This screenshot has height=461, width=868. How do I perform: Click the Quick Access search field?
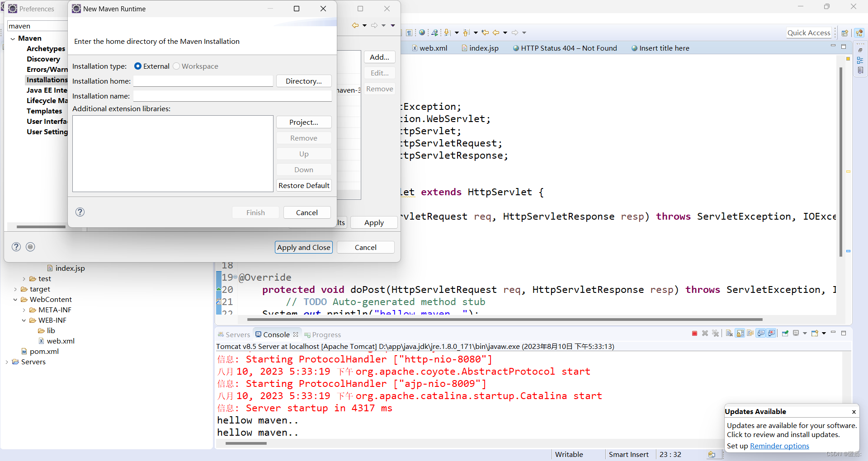(809, 33)
